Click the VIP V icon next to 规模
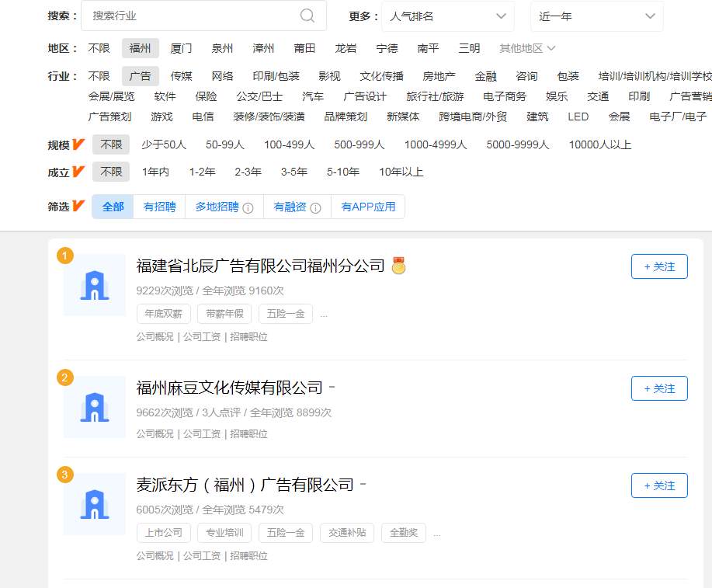712x588 pixels. coord(78,144)
